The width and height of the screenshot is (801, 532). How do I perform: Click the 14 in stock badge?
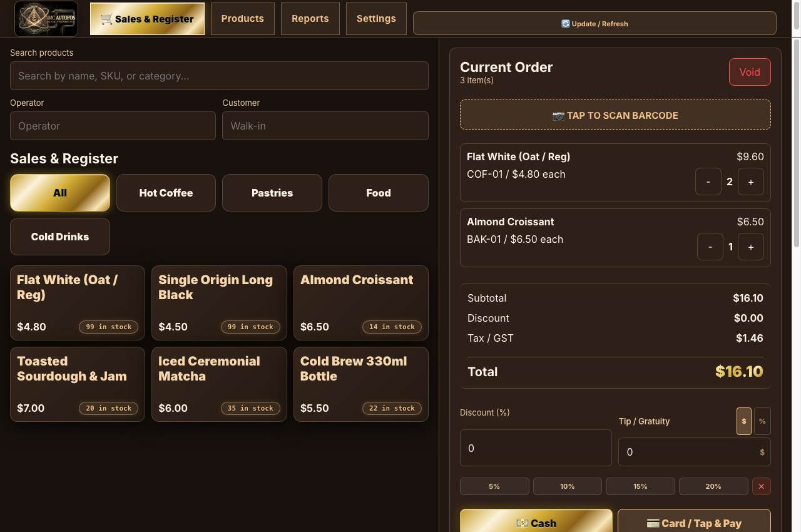[x=392, y=327]
